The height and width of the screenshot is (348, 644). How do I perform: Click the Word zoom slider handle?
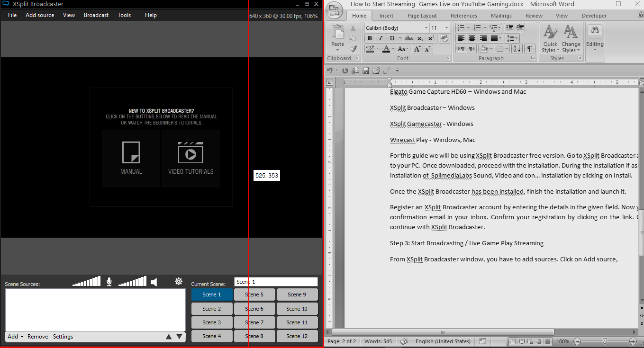(605, 341)
